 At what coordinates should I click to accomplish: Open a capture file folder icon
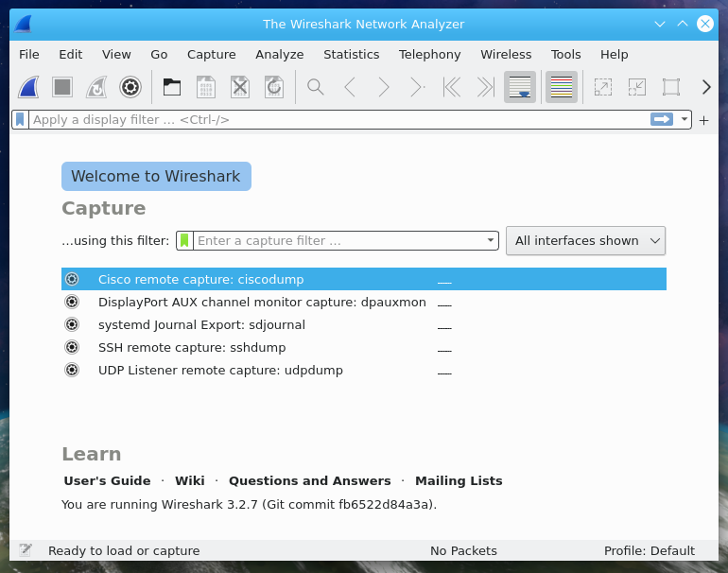click(172, 87)
